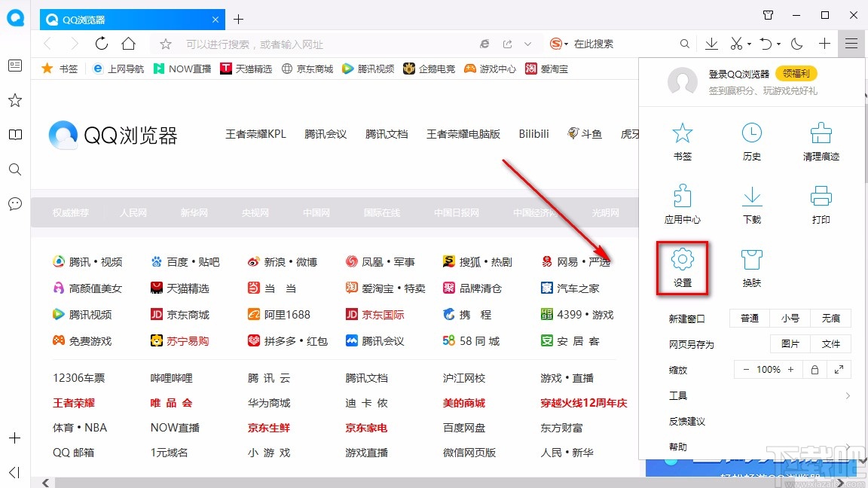
Task: Click the zoom lock icon
Action: pyautogui.click(x=815, y=369)
